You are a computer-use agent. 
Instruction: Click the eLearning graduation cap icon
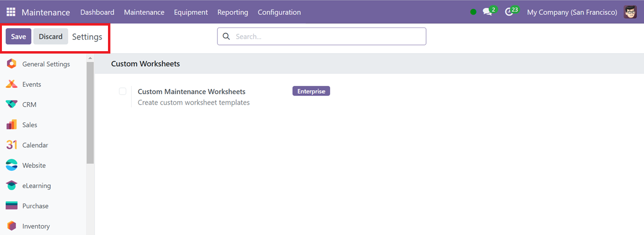(12, 185)
